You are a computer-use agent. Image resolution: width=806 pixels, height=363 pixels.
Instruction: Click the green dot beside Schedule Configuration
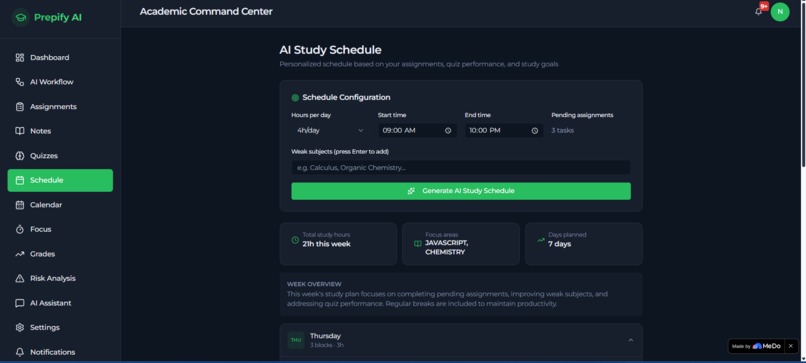pos(295,98)
